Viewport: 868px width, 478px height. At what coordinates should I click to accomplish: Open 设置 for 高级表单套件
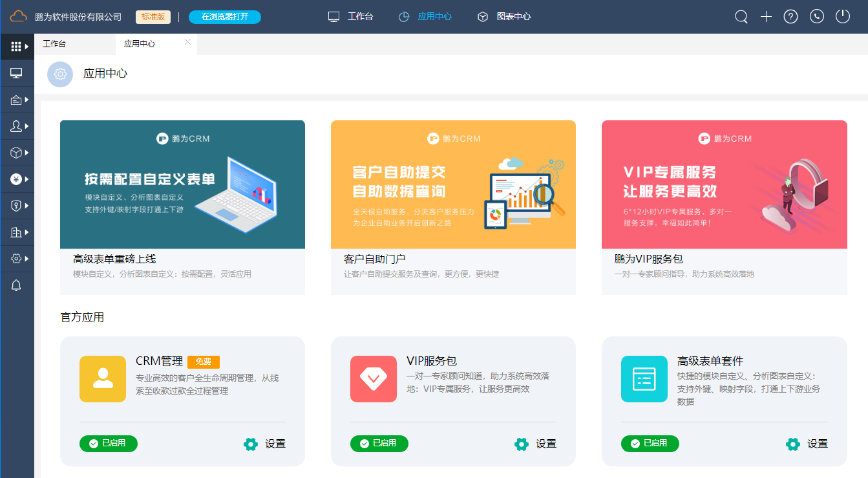pyautogui.click(x=807, y=444)
